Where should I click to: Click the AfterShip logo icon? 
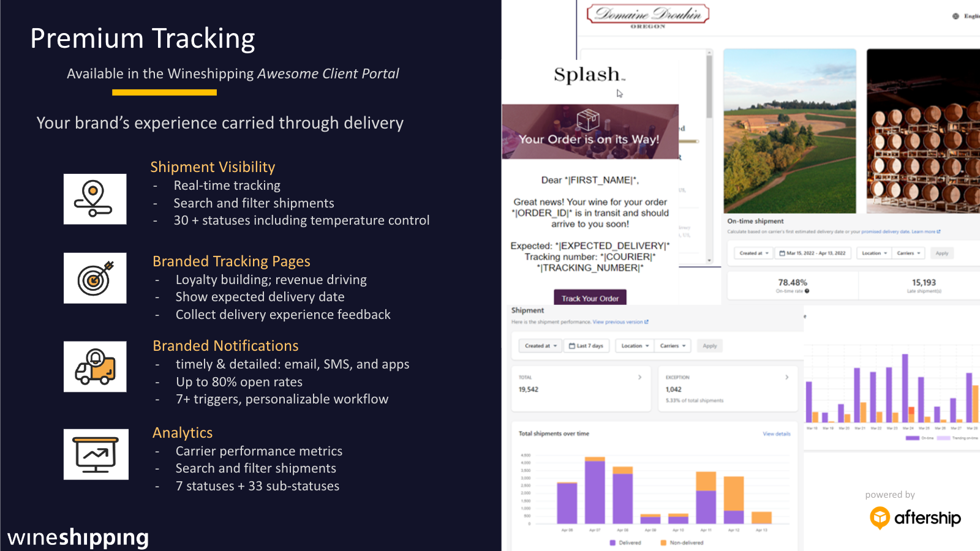(880, 518)
